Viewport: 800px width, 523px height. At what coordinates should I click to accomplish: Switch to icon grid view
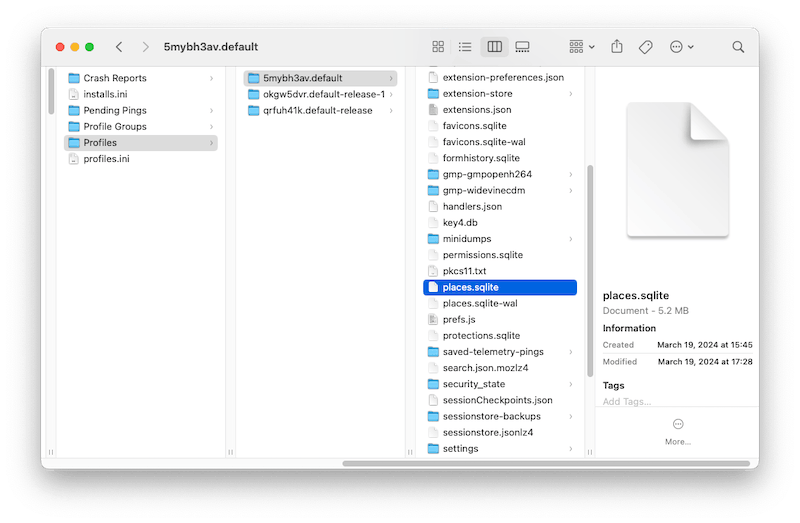click(x=438, y=47)
